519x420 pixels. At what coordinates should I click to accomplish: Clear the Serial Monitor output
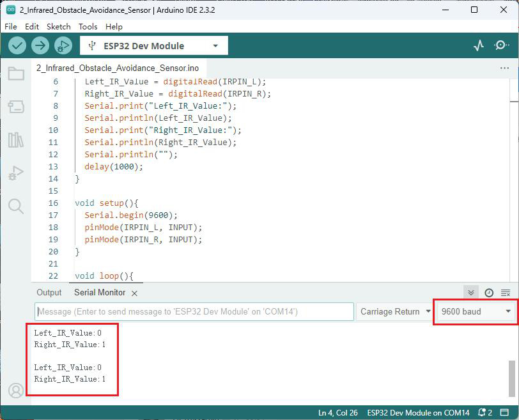pos(506,293)
